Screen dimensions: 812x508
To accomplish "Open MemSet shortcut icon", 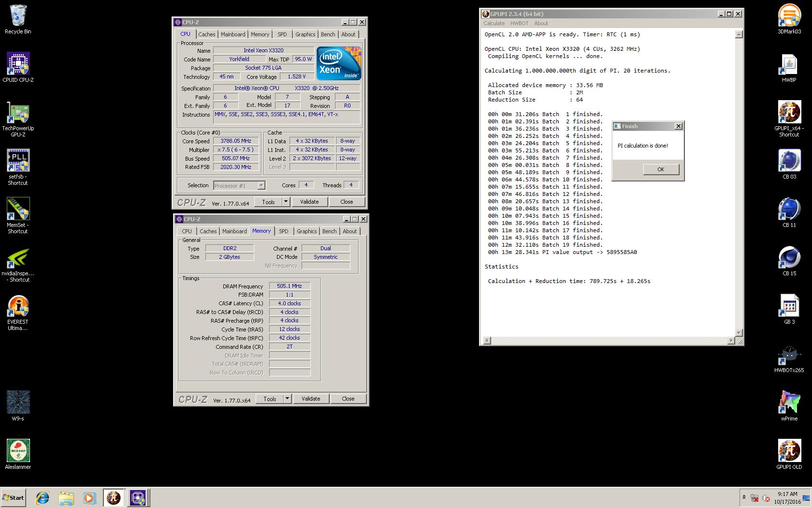I will click(x=18, y=216).
